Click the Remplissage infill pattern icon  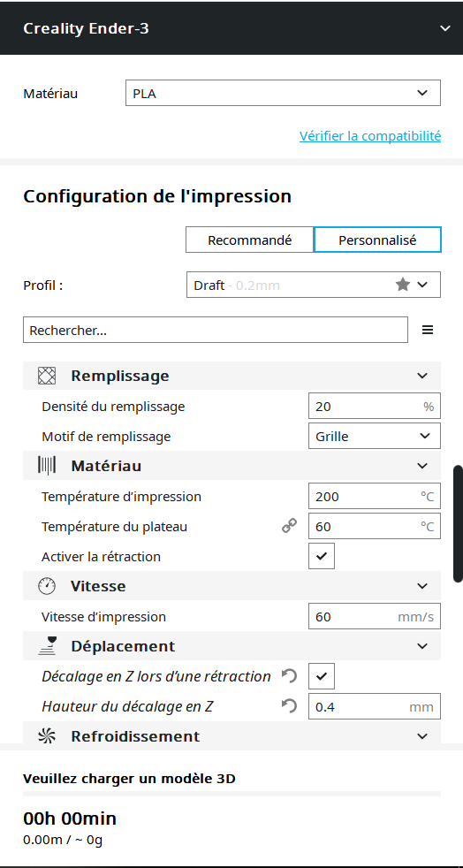tap(47, 376)
